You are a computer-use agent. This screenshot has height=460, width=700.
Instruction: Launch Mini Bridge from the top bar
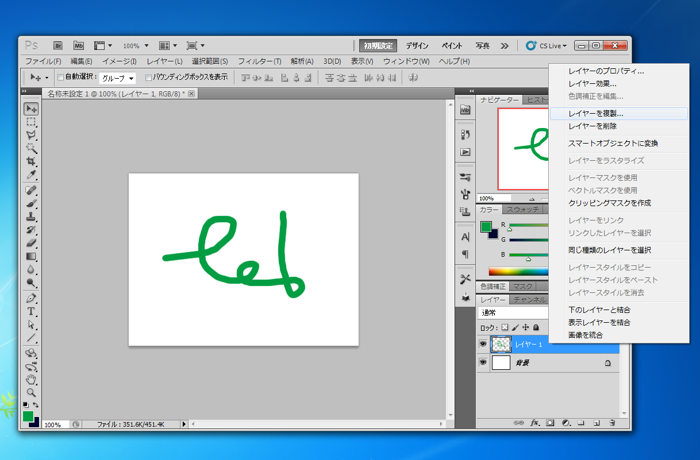click(79, 46)
